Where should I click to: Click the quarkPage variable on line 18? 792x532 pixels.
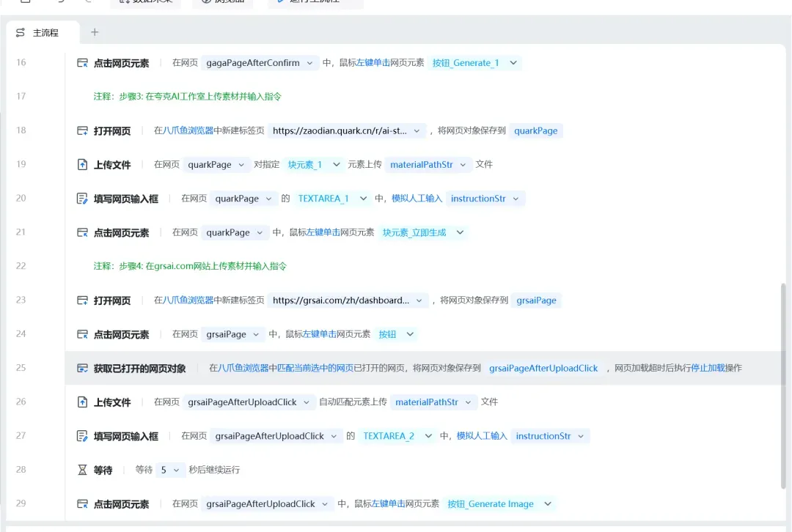536,130
